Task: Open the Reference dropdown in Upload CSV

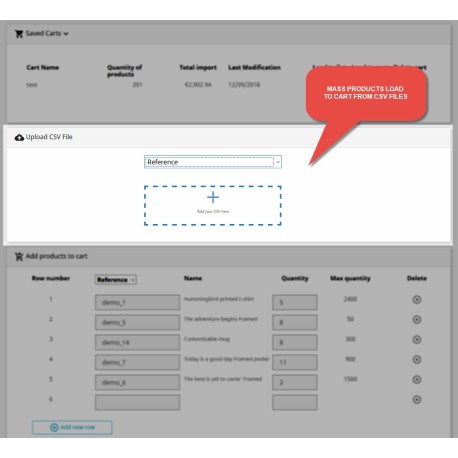Action: [213, 162]
